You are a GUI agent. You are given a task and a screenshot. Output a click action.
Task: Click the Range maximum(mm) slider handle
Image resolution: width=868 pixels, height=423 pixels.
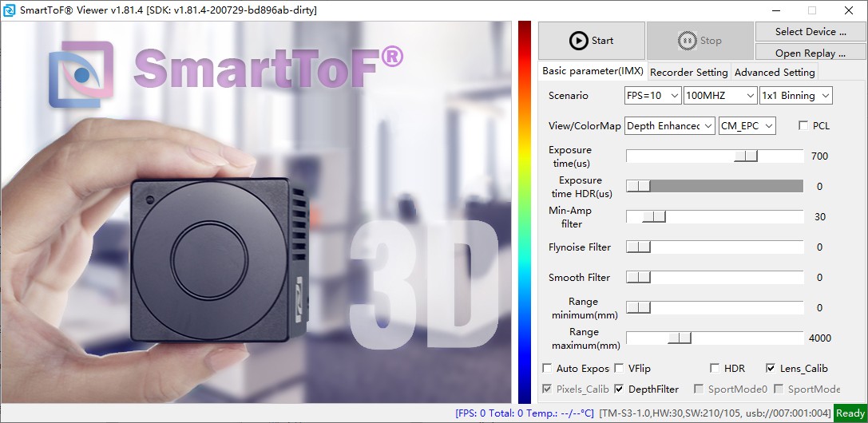point(680,338)
